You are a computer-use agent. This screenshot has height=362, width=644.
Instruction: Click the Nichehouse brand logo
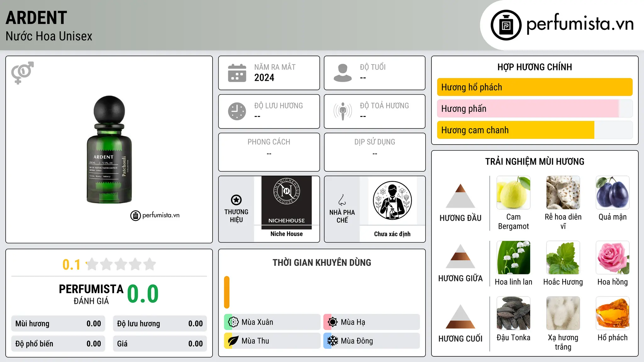pyautogui.click(x=286, y=202)
